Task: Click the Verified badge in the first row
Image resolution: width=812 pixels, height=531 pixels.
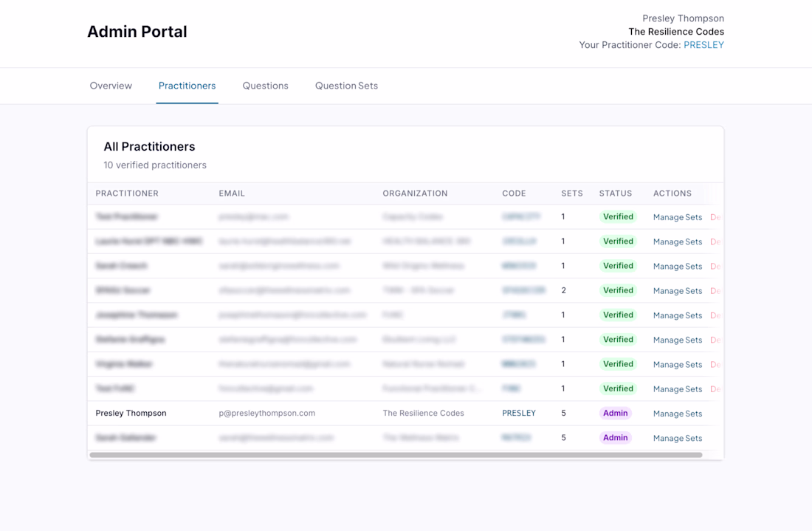Action: pos(618,216)
